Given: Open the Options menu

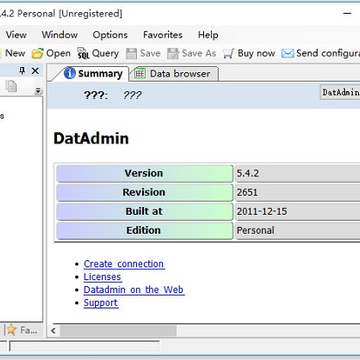Looking at the screenshot, I should click(x=110, y=35).
